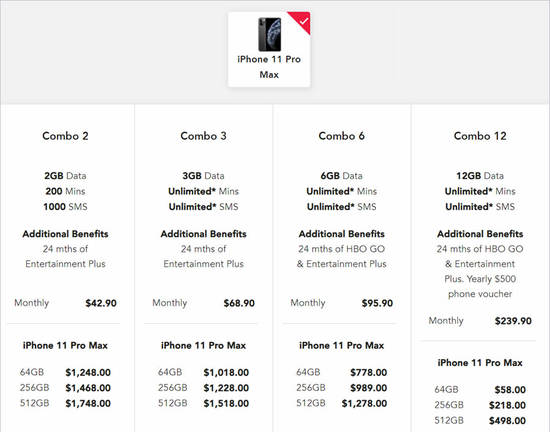Select the Combo 2 plan heading
This screenshot has width=550, height=432.
coord(65,136)
